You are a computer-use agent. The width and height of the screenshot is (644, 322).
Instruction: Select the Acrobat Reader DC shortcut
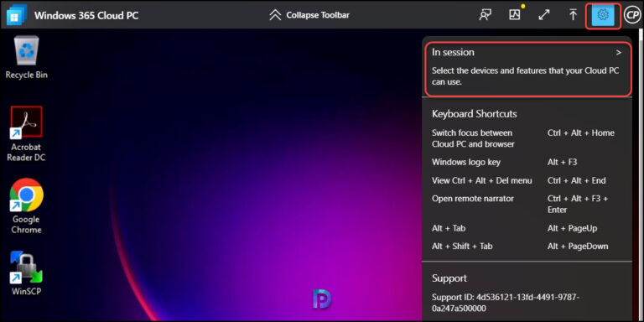coord(26,134)
